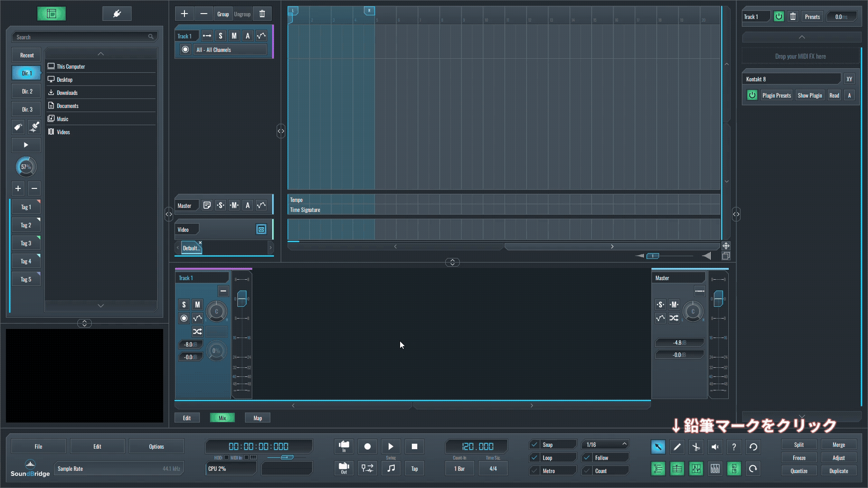The width and height of the screenshot is (868, 488).
Task: Click the question mark help tool
Action: 734,447
